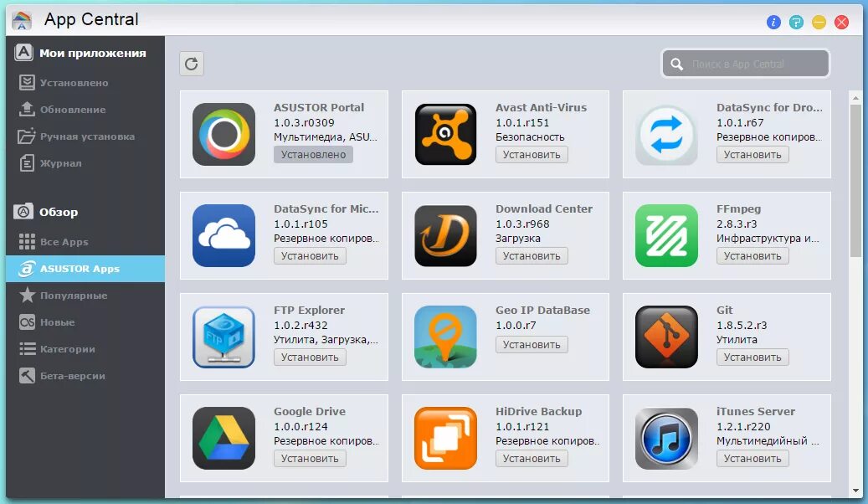Image resolution: width=868 pixels, height=504 pixels.
Task: Click the Все Apps grid icon
Action: (27, 241)
